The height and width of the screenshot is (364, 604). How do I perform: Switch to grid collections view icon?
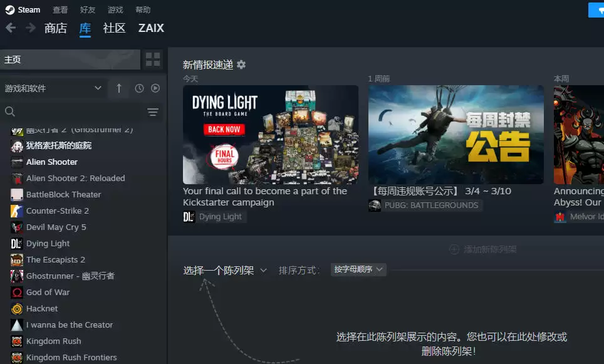(153, 60)
